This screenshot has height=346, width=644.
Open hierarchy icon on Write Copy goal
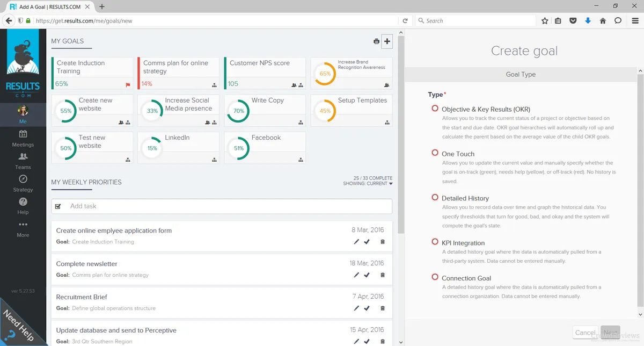coord(301,122)
